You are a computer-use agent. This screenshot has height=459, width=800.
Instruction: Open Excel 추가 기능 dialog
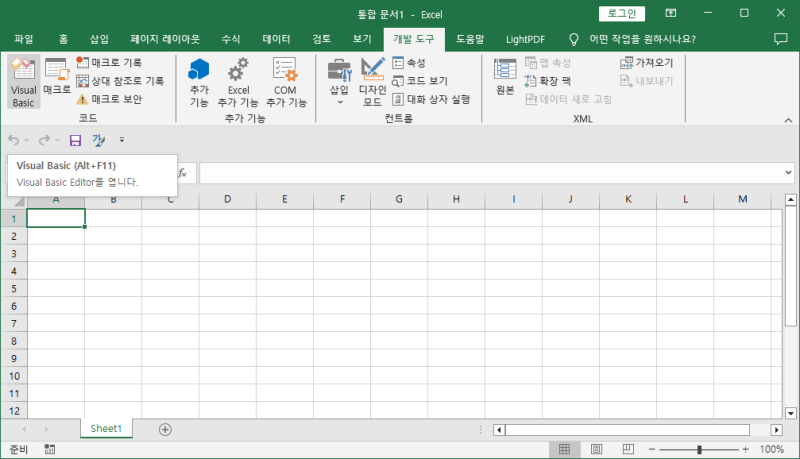tap(238, 82)
